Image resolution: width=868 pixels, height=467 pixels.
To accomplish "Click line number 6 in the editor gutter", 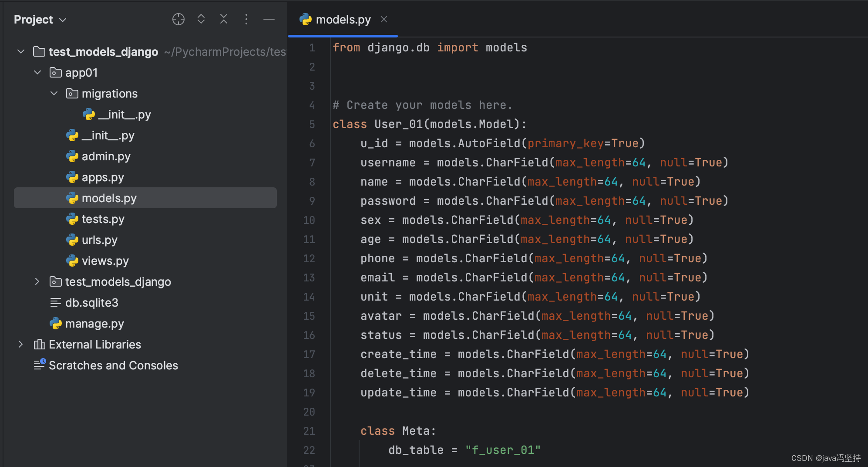I will click(312, 143).
